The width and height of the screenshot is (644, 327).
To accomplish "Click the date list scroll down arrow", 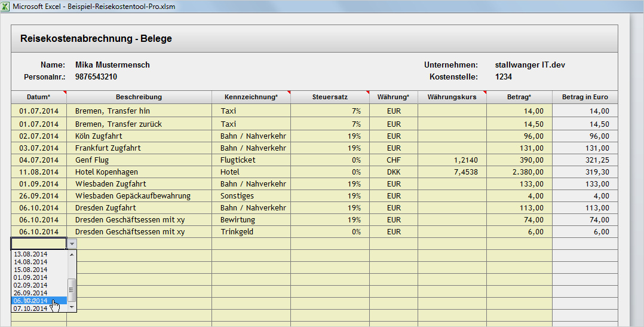I will coord(72,307).
